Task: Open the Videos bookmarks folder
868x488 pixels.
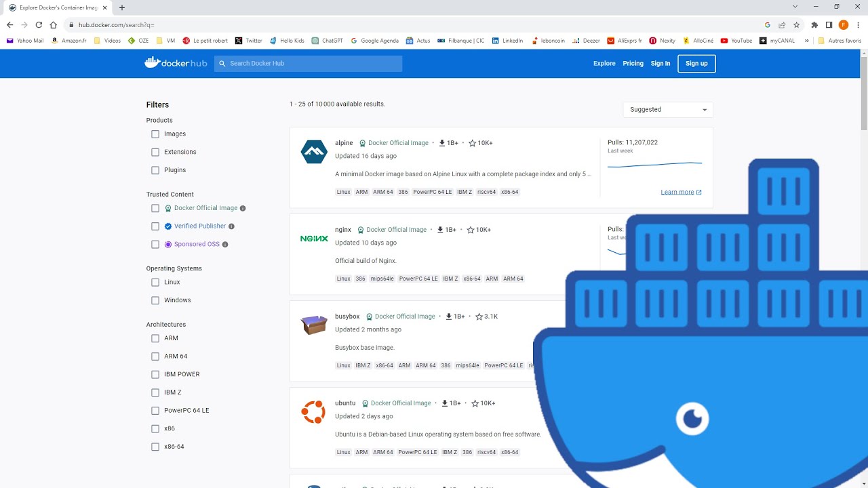Action: click(x=107, y=41)
